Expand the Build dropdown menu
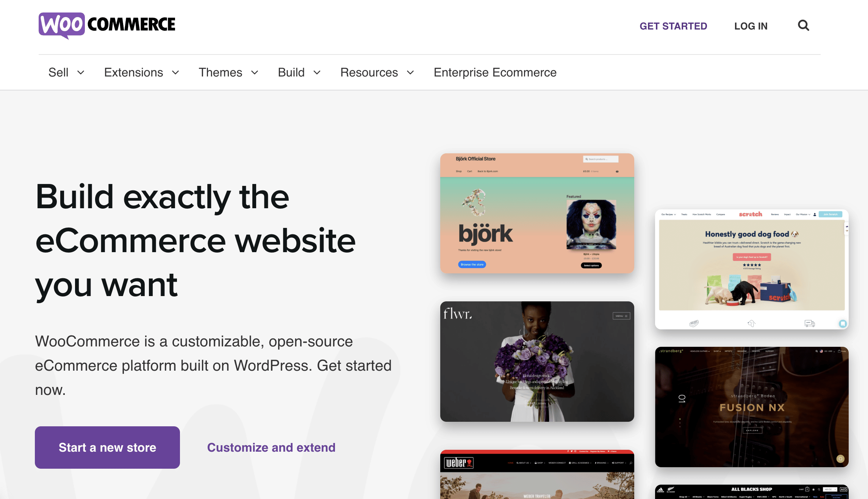 coord(298,72)
